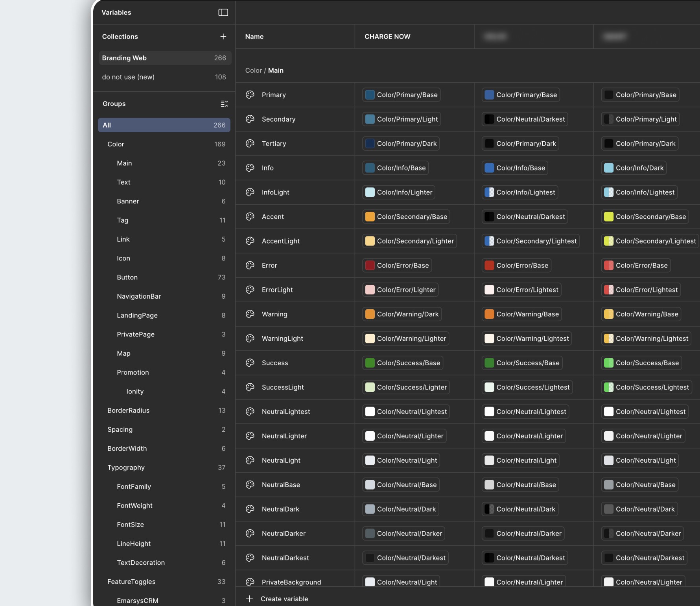This screenshot has width=700, height=606.
Task: Click the palette icon beside InfoLight
Action: pyautogui.click(x=250, y=192)
